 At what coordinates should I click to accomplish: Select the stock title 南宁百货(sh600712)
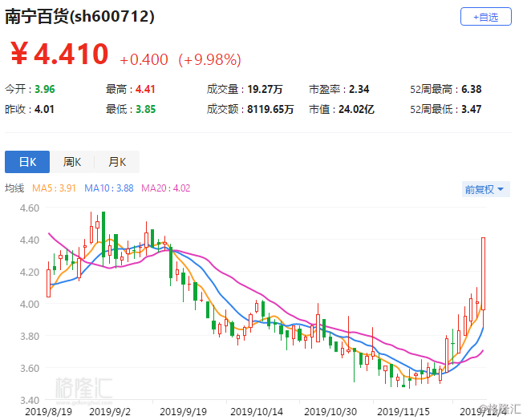[x=79, y=16]
